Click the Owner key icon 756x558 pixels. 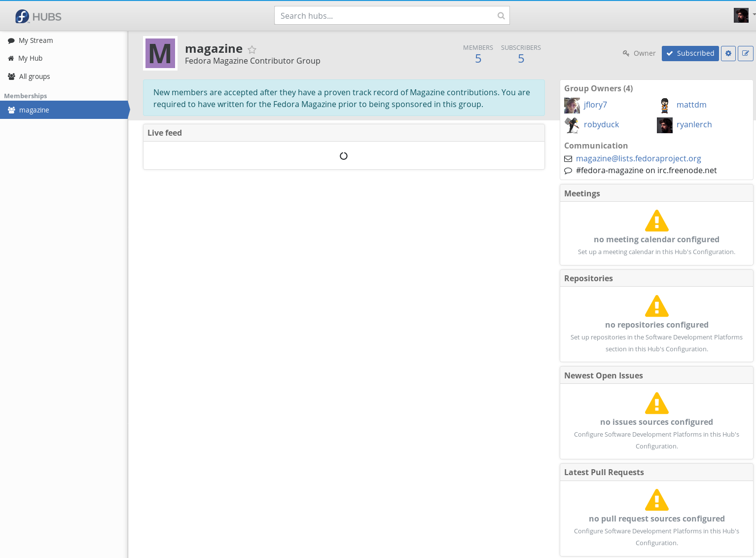tap(626, 53)
